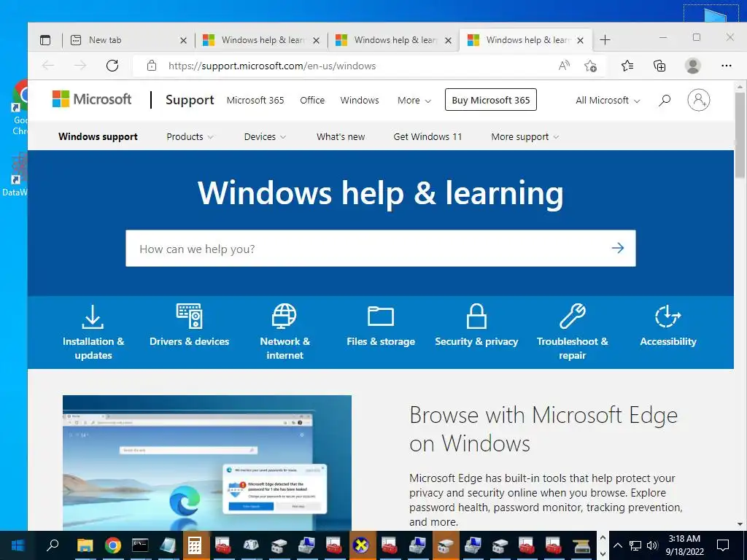747x560 pixels.
Task: Open Command Prompt from taskbar
Action: click(x=140, y=545)
